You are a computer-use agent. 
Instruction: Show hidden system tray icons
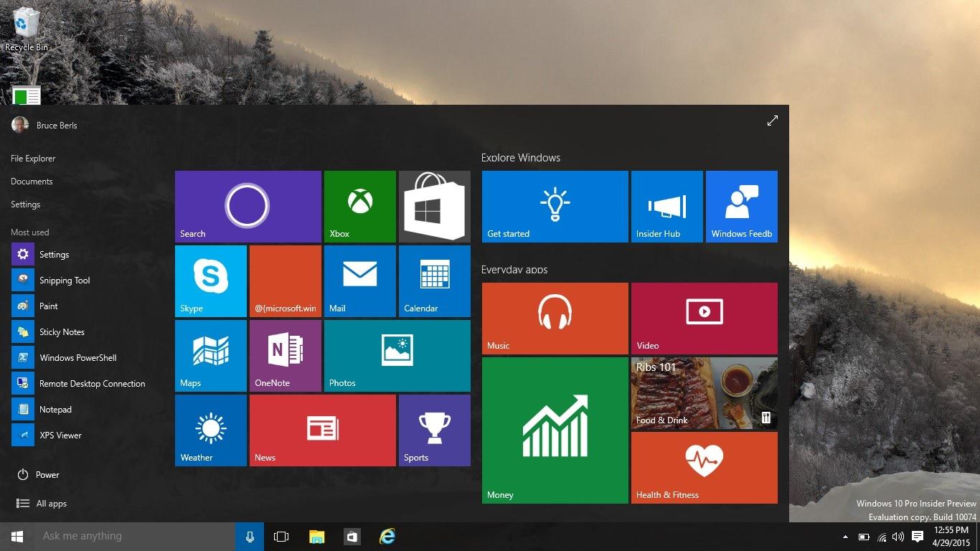point(845,537)
